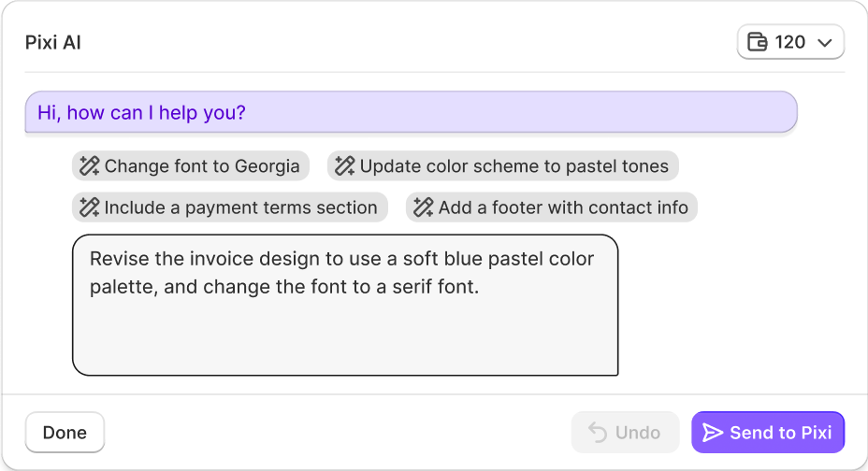Click the wand icon on Include a payment terms
The image size is (868, 471).
[x=89, y=207]
